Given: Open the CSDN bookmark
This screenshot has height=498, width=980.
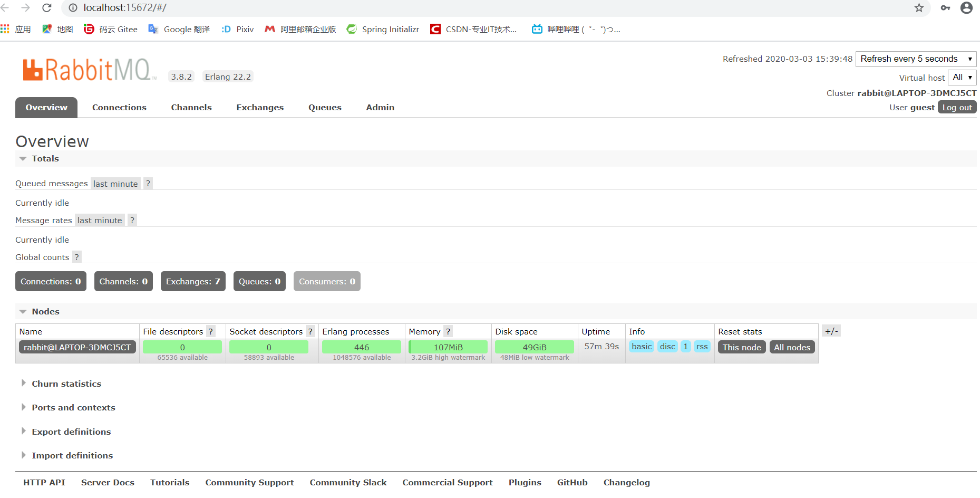Looking at the screenshot, I should point(473,29).
